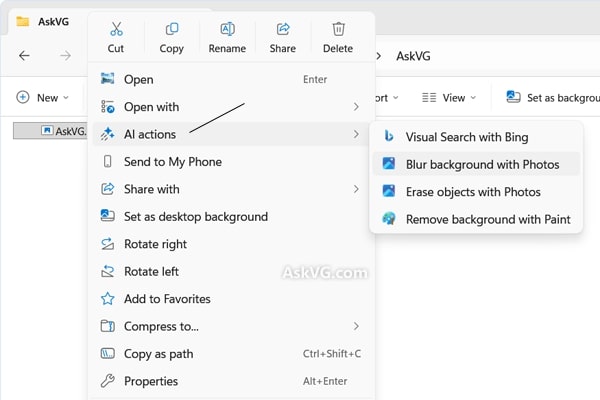Screen dimensions: 600x400
Task: Click the Copy icon in context menu
Action: (x=172, y=29)
